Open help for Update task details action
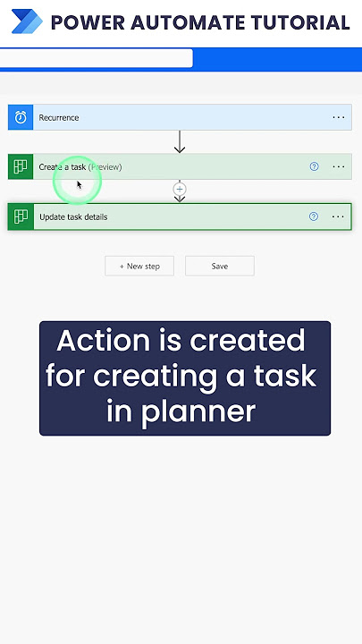 314,216
